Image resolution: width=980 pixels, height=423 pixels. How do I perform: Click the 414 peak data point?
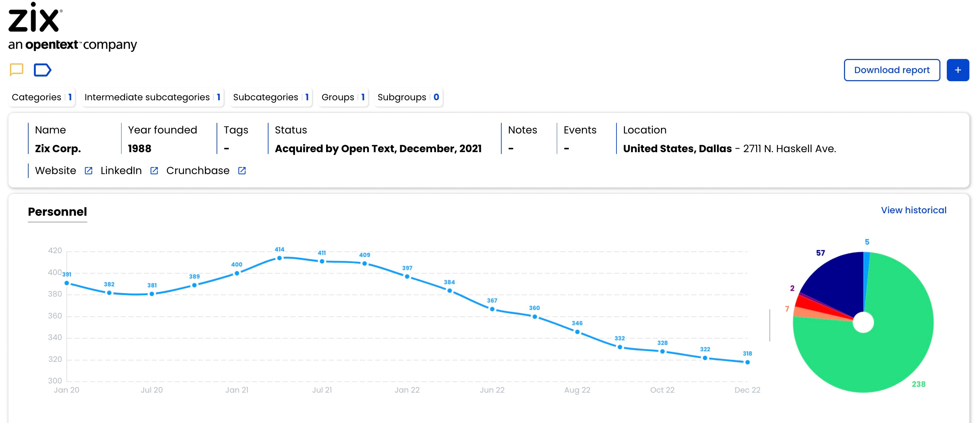pyautogui.click(x=279, y=258)
